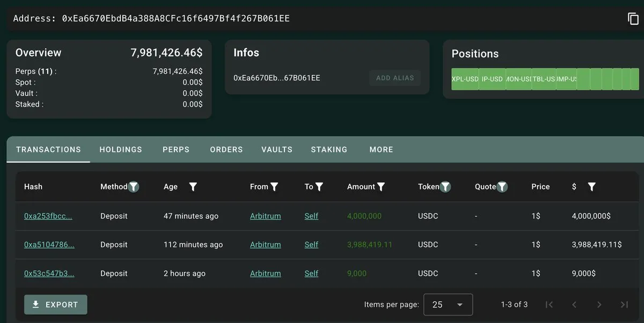Filter the dollar value column
This screenshot has height=323, width=644.
tap(591, 187)
